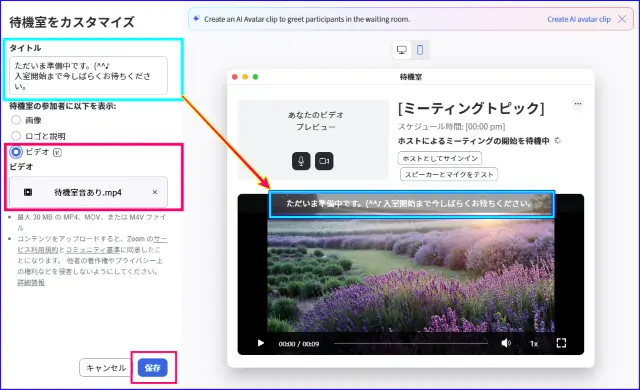Switch to mobile preview view
The width and height of the screenshot is (640, 390).
[420, 50]
